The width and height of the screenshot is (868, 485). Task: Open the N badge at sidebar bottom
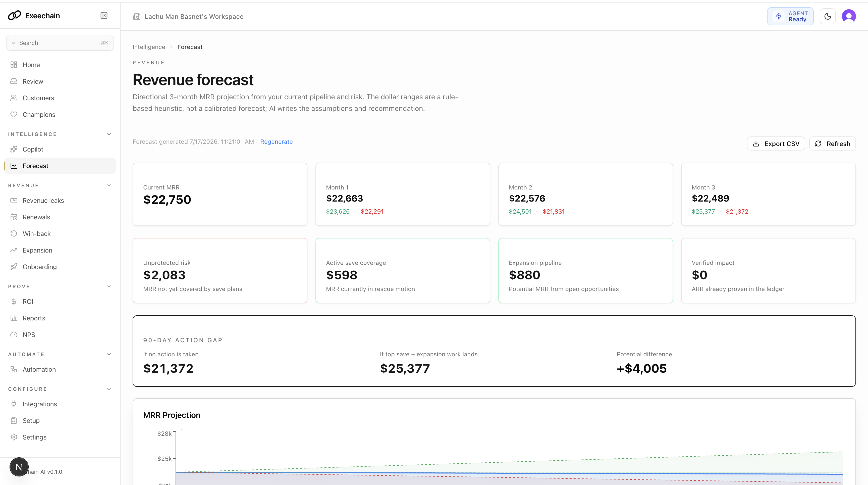[19, 467]
